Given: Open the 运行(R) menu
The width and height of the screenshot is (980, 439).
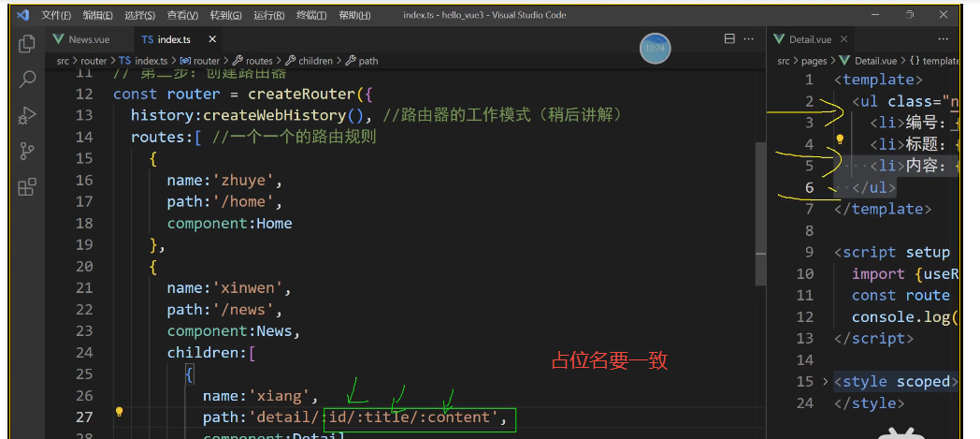Looking at the screenshot, I should (x=269, y=15).
